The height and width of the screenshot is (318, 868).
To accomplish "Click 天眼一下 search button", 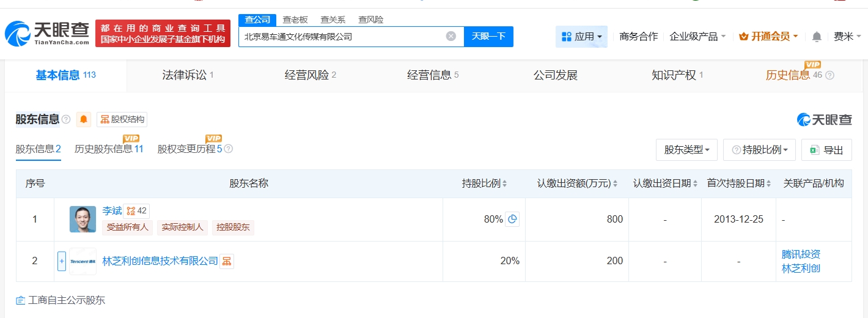I will click(x=488, y=36).
